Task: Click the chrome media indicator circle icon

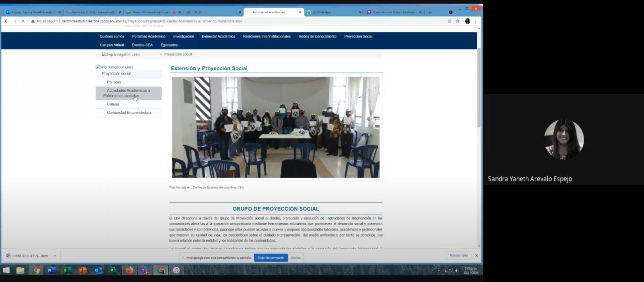Action: 451,12
